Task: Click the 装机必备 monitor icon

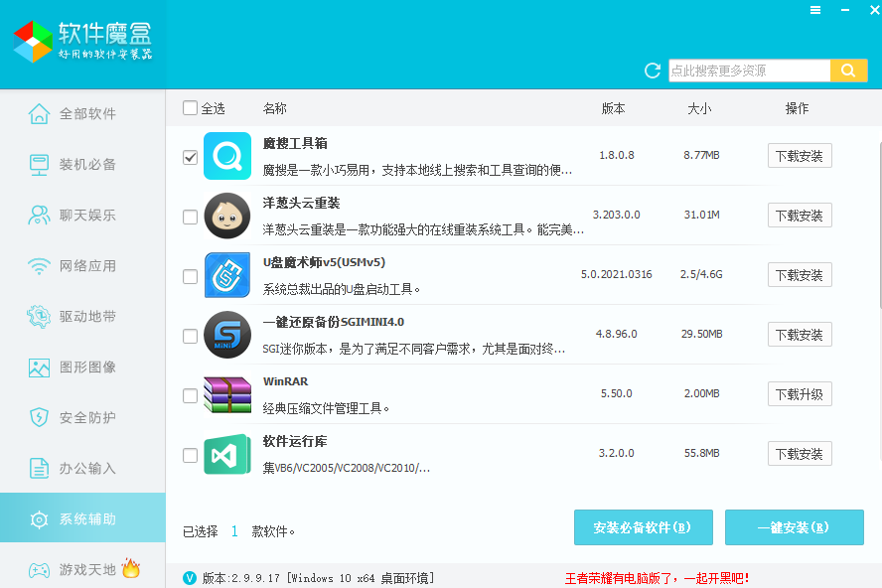Action: (x=39, y=164)
